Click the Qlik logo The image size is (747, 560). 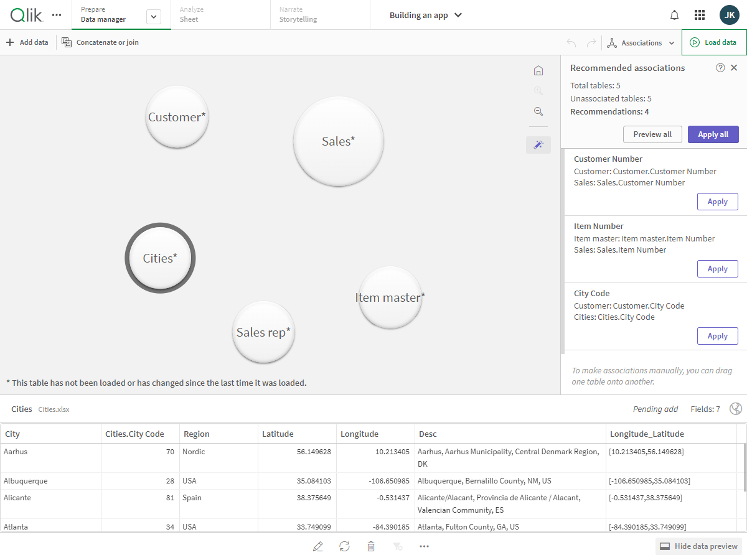(x=27, y=14)
